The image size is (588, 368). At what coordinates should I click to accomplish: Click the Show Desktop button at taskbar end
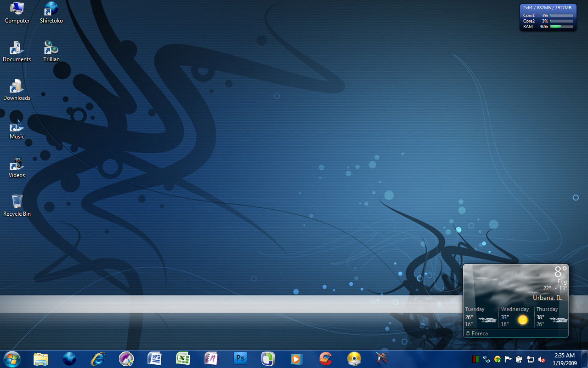click(x=584, y=359)
